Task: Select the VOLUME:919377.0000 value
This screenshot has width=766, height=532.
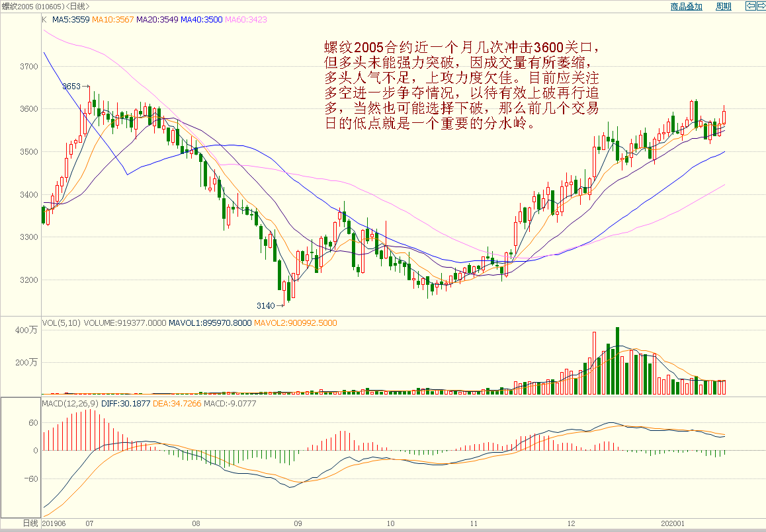Action: coord(125,323)
